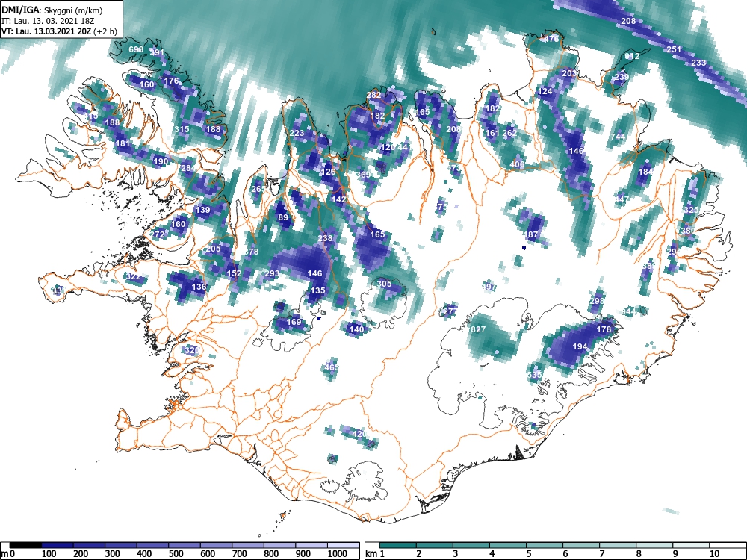Click the visibility value 420 on the map

coord(359,434)
